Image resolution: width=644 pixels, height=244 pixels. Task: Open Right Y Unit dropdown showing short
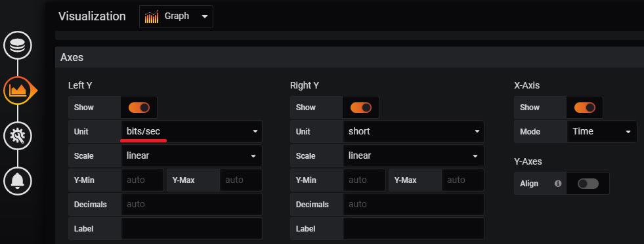click(x=414, y=132)
